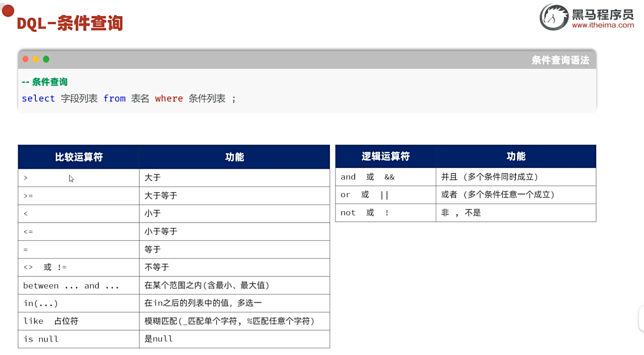
Task: Select the or 或 || cell
Action: (x=385, y=195)
